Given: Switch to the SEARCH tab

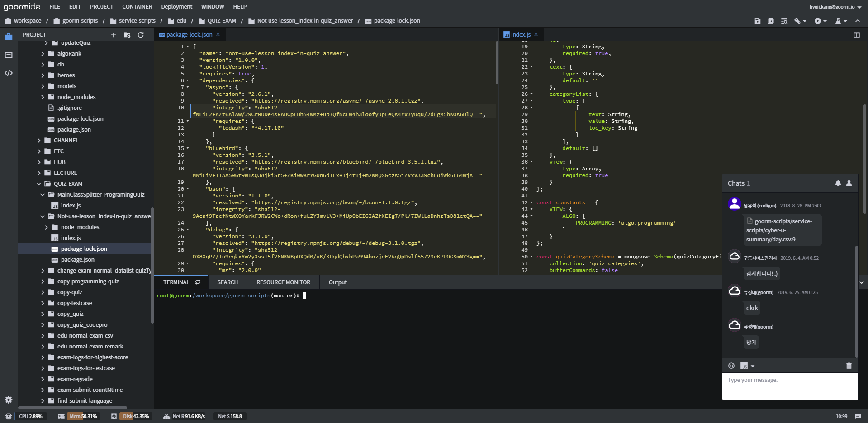Looking at the screenshot, I should [x=228, y=282].
